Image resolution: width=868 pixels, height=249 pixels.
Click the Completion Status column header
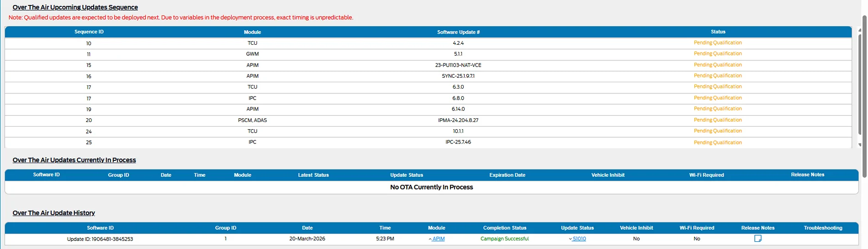click(x=505, y=228)
